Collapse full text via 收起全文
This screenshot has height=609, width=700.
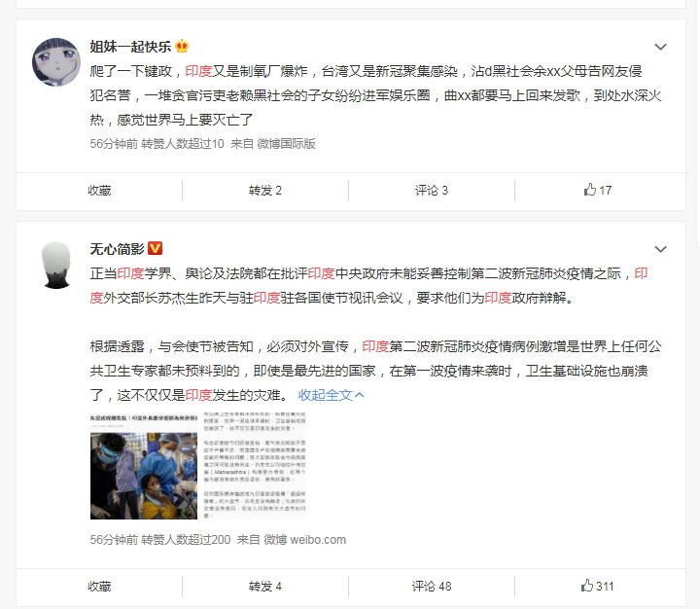[x=331, y=395]
